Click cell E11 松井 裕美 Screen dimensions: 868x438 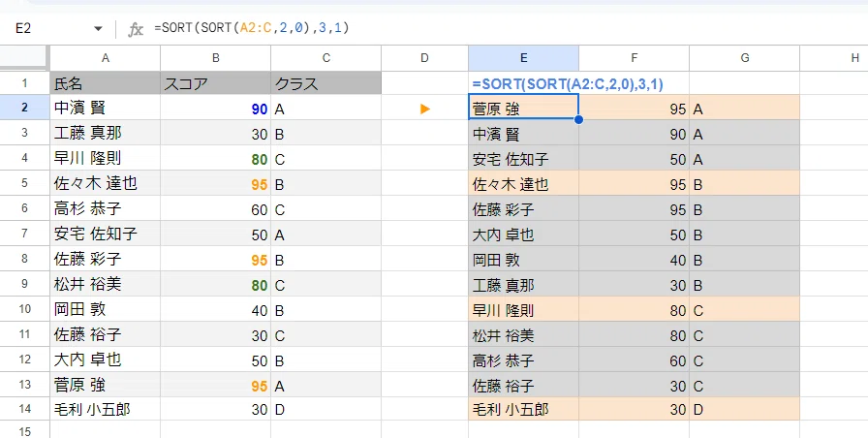click(524, 335)
